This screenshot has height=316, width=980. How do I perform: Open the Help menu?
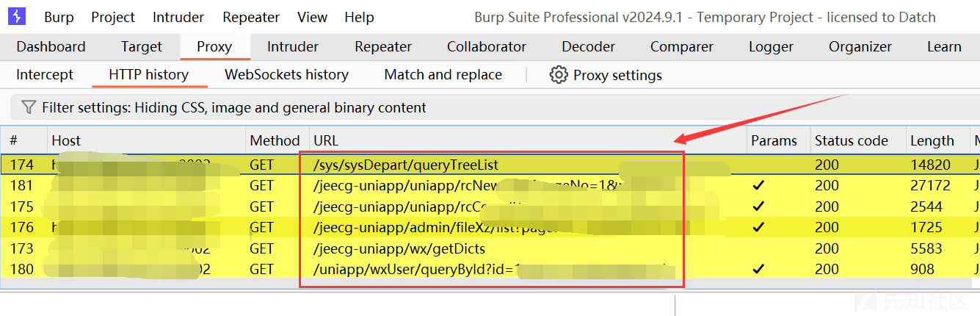coord(359,17)
